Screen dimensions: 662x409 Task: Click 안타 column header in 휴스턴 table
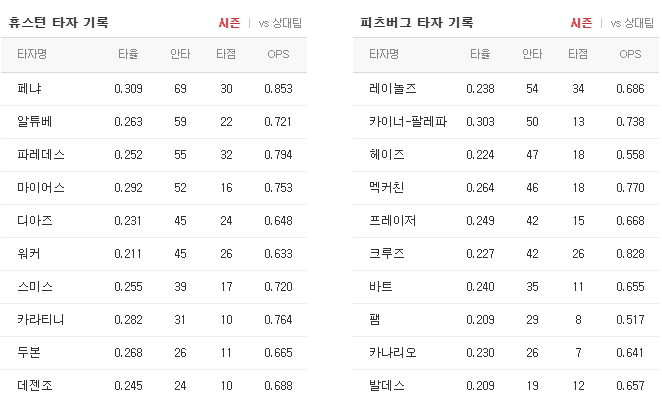tap(180, 54)
